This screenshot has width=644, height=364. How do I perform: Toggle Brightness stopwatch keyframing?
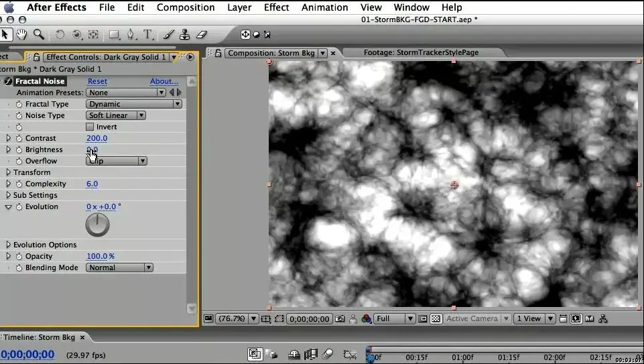click(19, 149)
